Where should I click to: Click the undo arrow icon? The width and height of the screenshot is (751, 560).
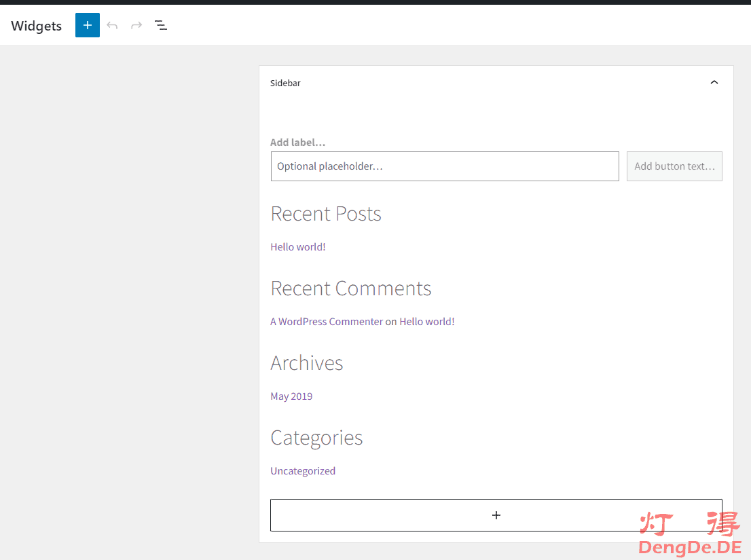(112, 25)
